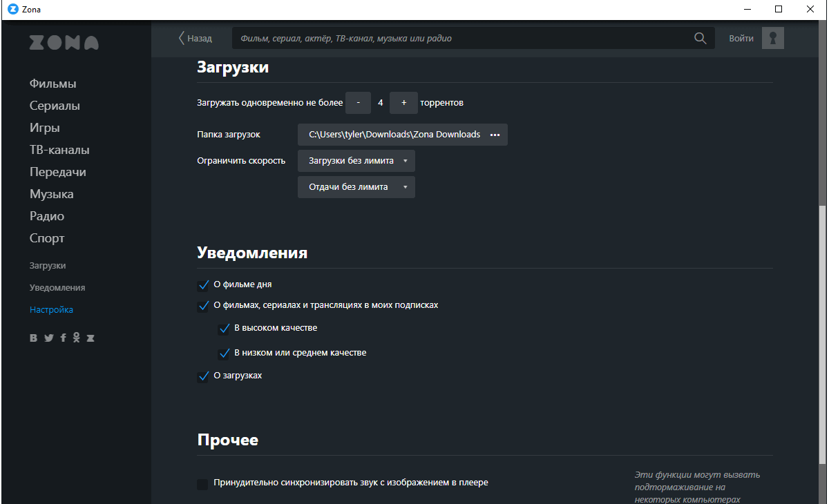Viewport: 829px width, 504px height.
Task: Go back with 'Назад' button
Action: click(x=195, y=39)
